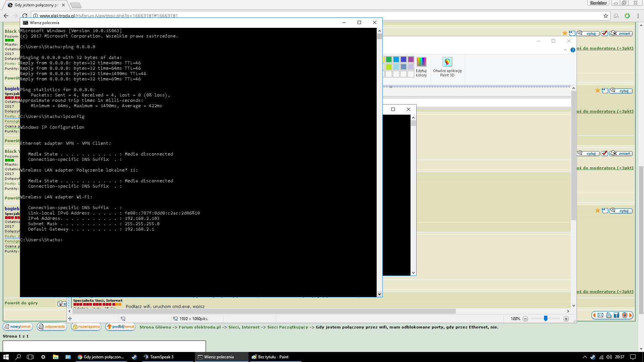Click 'Powrót do góry' at the bottom

pos(21,303)
